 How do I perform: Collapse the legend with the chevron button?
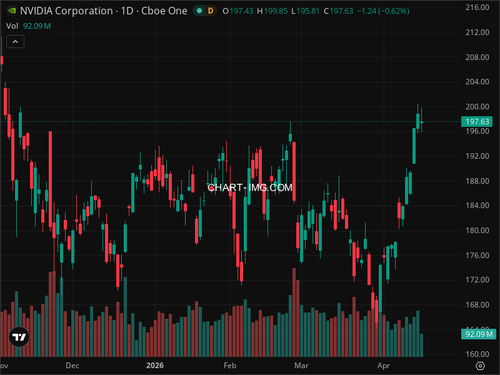(x=15, y=42)
